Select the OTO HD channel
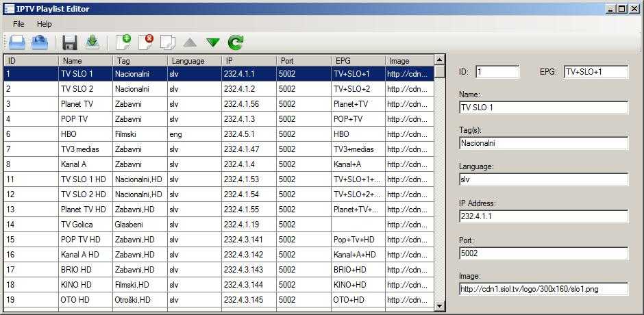Image resolution: width=644 pixels, height=315 pixels. pos(75,300)
